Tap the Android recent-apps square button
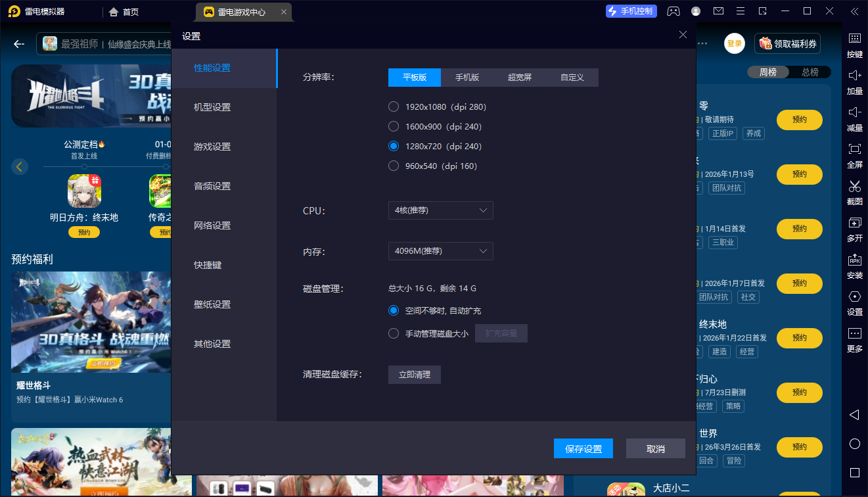This screenshot has height=497, width=868. [x=854, y=473]
